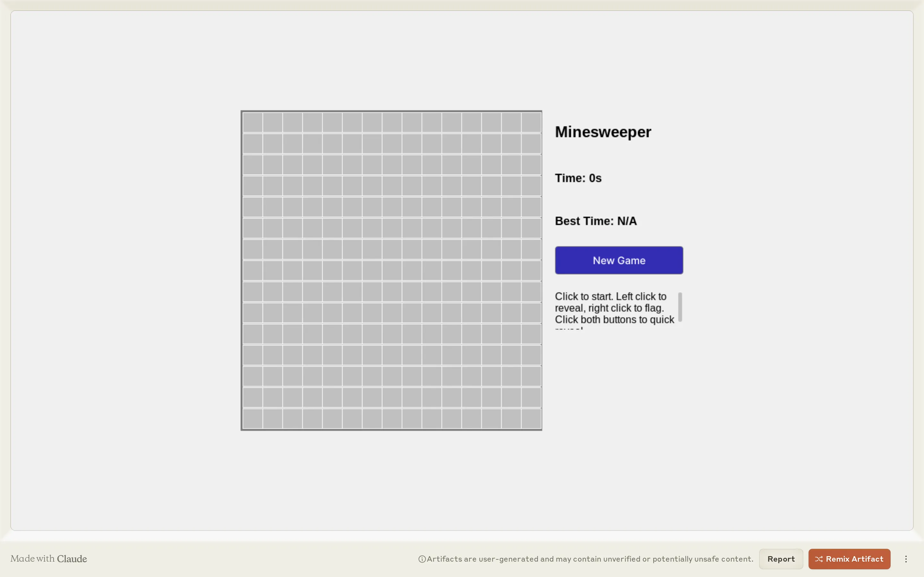Image resolution: width=924 pixels, height=577 pixels.
Task: Click the Minesweeper title heading
Action: tap(603, 132)
